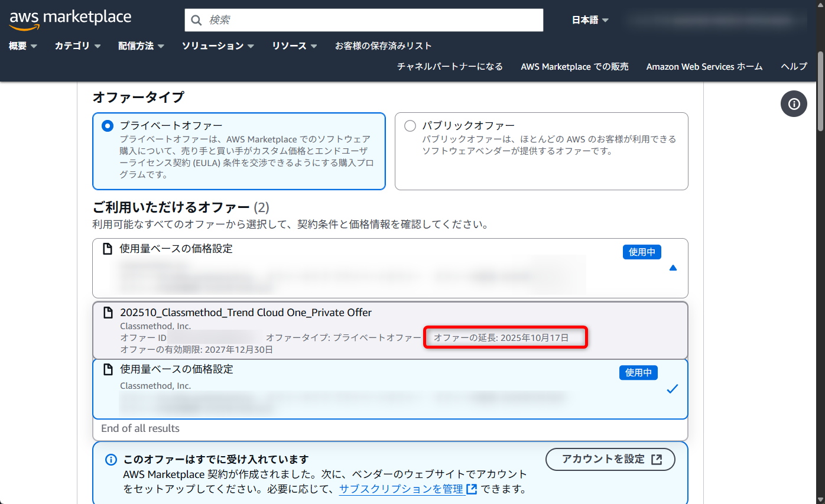Click the アカウントを設定 button
Viewport: 825px width, 504px height.
click(x=610, y=459)
